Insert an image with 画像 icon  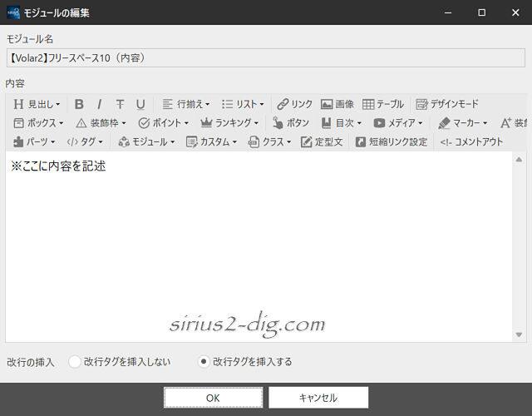(x=337, y=104)
